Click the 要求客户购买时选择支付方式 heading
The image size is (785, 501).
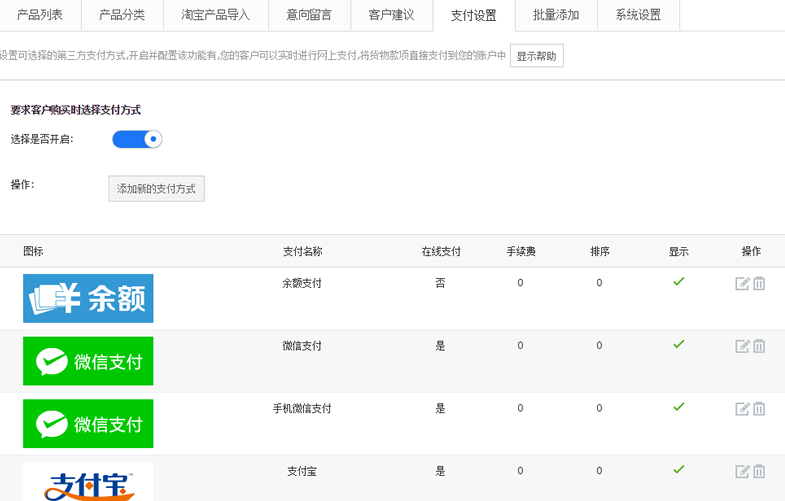coord(76,110)
